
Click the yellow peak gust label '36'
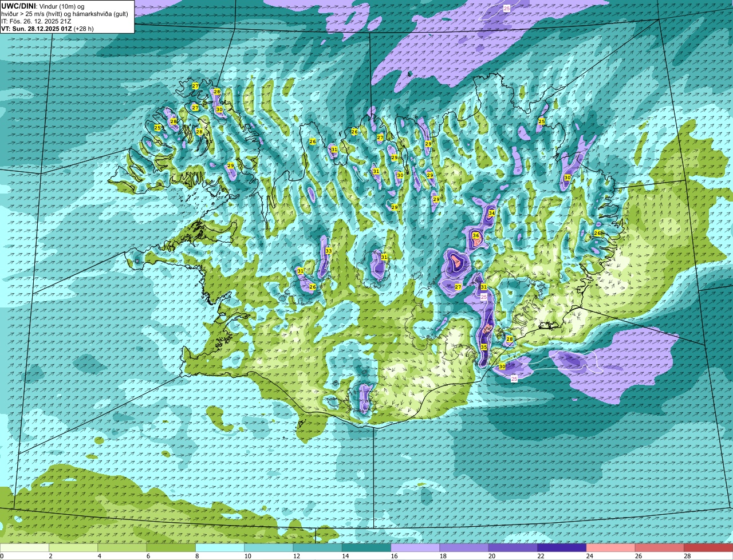476,235
